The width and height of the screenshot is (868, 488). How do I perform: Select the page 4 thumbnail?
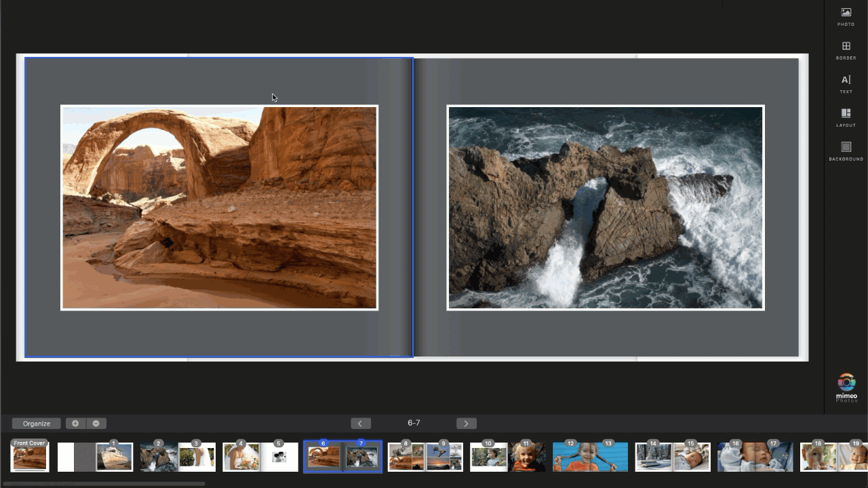point(241,457)
